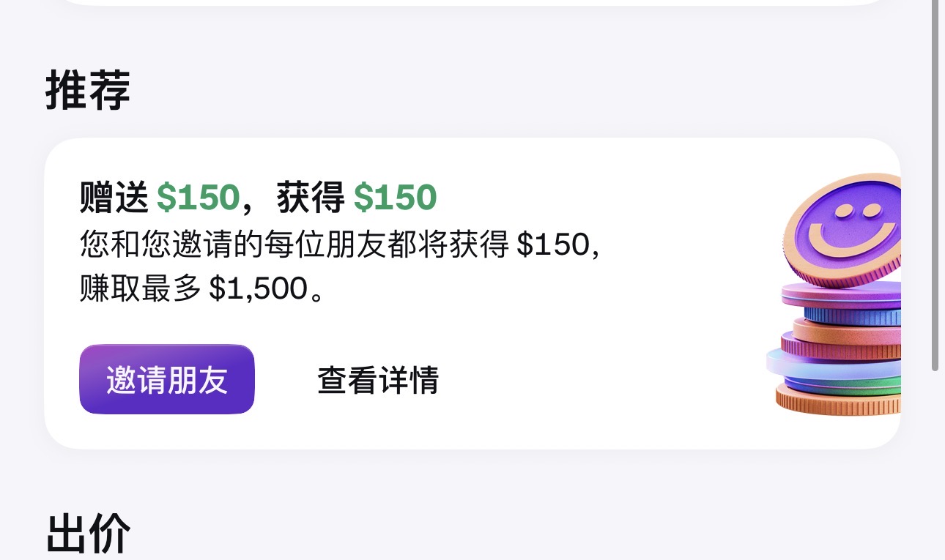This screenshot has width=945, height=560.
Task: Click the pink coin directly beneath smiley coin
Action: click(x=842, y=295)
